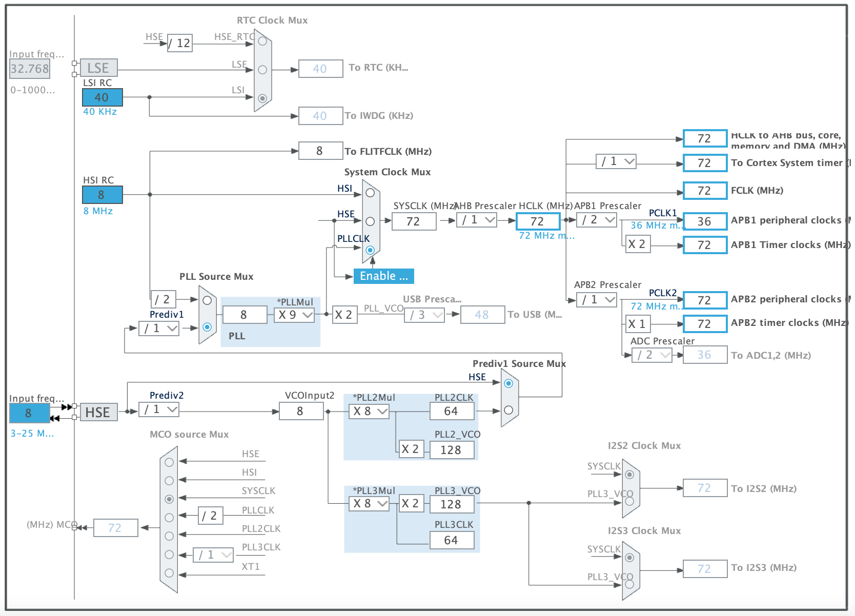Click the To I2S2 value box
The image size is (855, 616).
point(705,488)
